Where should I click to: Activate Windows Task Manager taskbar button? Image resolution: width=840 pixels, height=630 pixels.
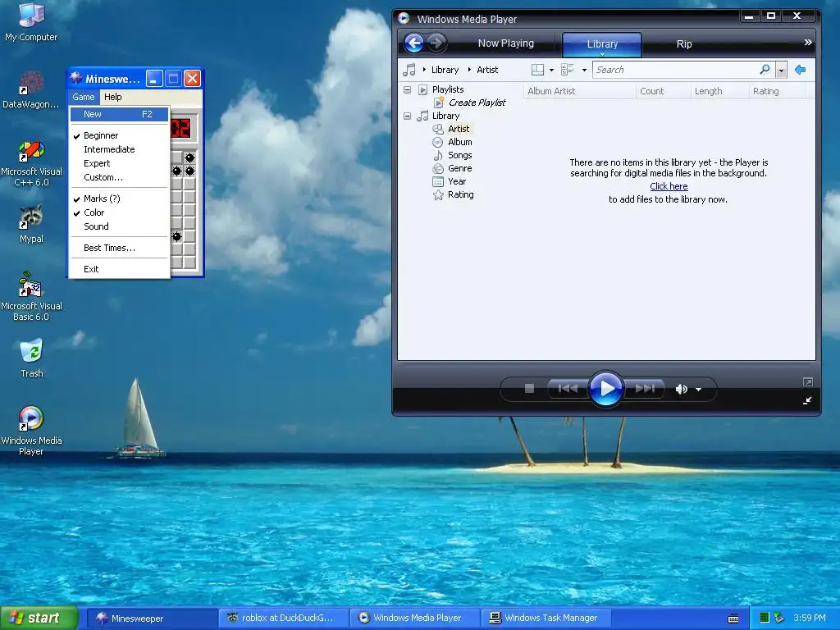click(x=546, y=619)
